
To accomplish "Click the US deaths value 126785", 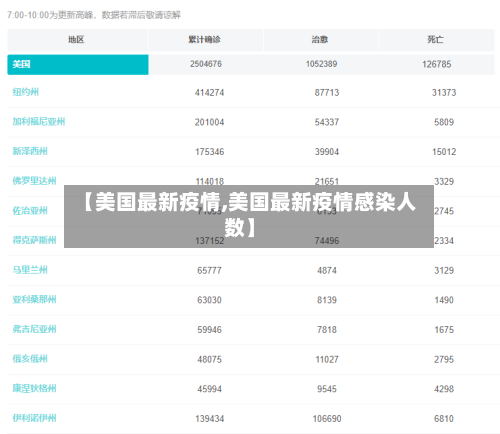I will click(x=437, y=64).
